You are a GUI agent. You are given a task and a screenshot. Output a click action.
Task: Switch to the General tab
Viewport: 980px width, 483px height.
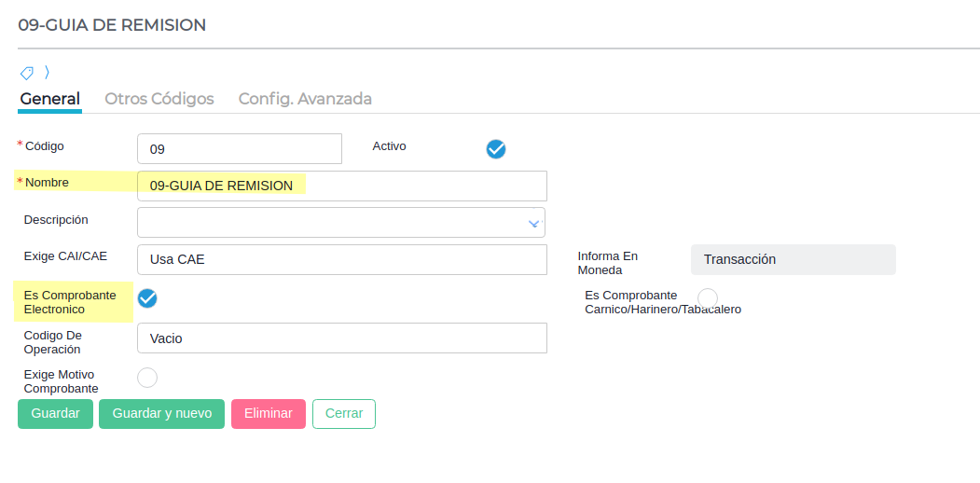49,99
